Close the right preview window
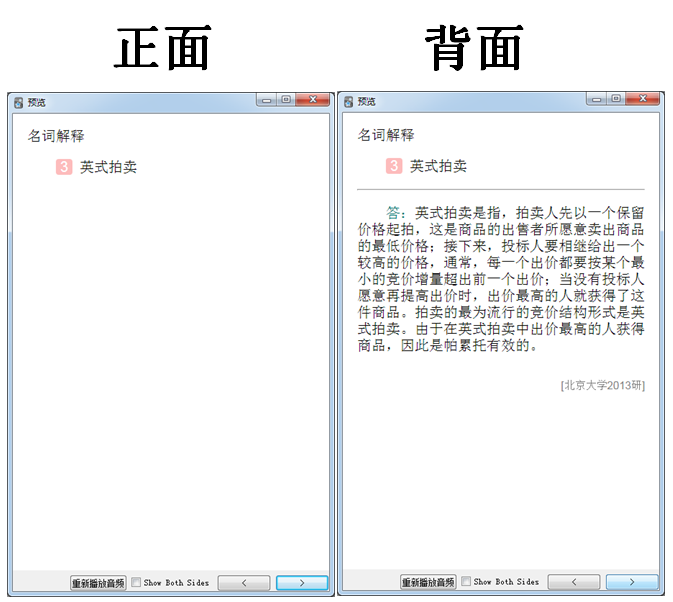 tap(643, 99)
